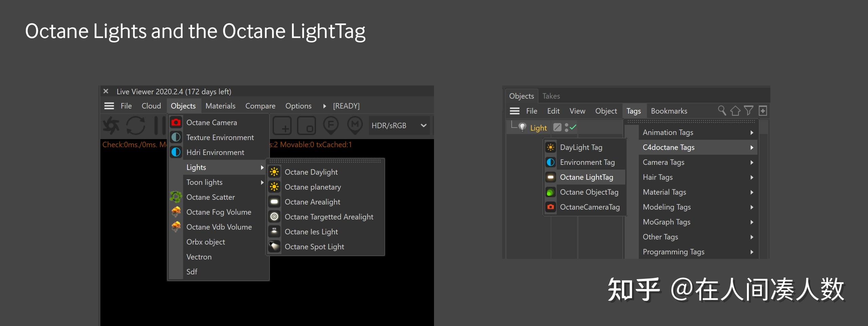This screenshot has width=868, height=326.
Task: Select Octane Daylight from Lights submenu
Action: [311, 172]
